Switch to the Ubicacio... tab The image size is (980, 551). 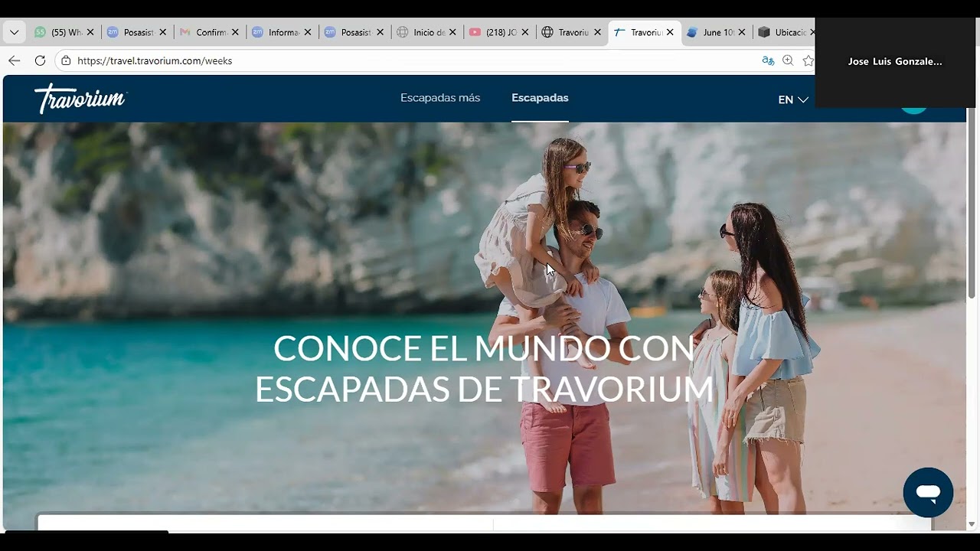(785, 32)
